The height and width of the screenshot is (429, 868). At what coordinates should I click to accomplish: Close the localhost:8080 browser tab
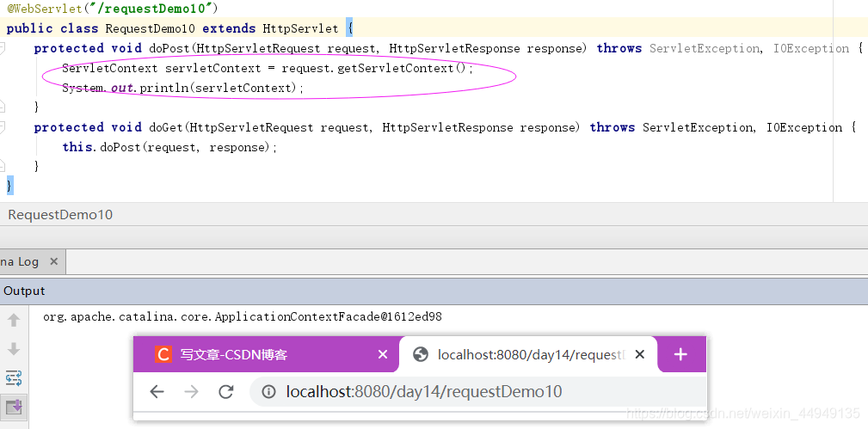tap(639, 354)
